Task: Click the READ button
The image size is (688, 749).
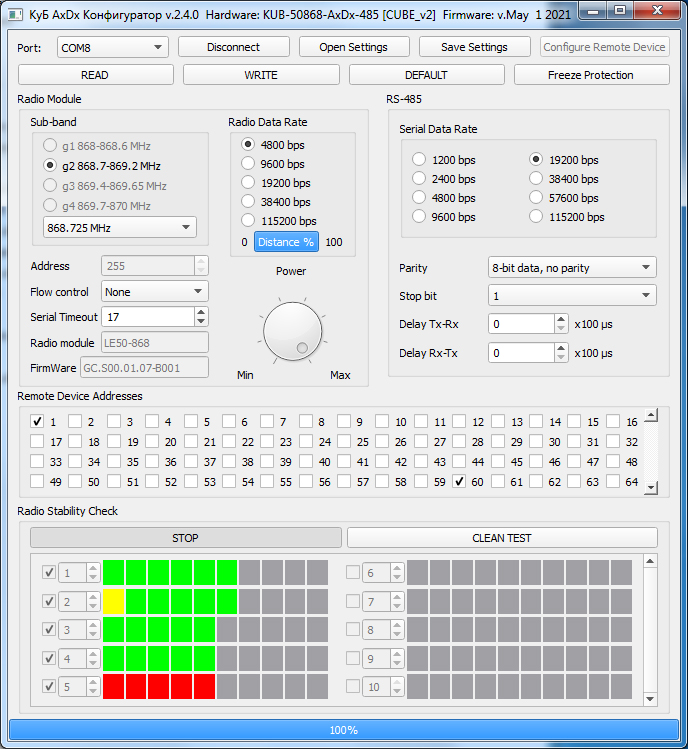Action: (x=96, y=75)
